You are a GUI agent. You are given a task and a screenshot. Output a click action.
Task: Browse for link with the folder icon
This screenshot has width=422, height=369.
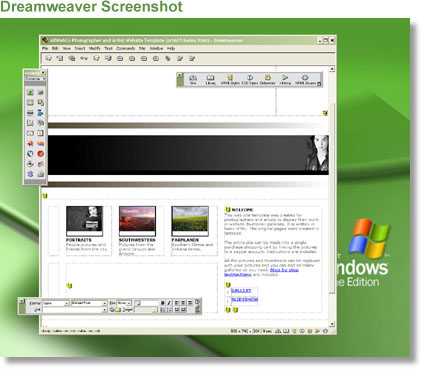[118, 310]
